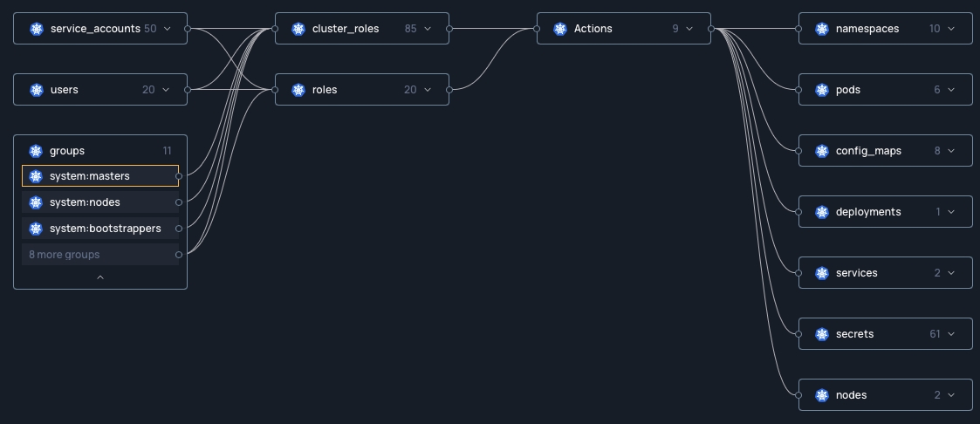The height and width of the screenshot is (424, 980).
Task: Collapse the groups list with up chevron
Action: (100, 277)
